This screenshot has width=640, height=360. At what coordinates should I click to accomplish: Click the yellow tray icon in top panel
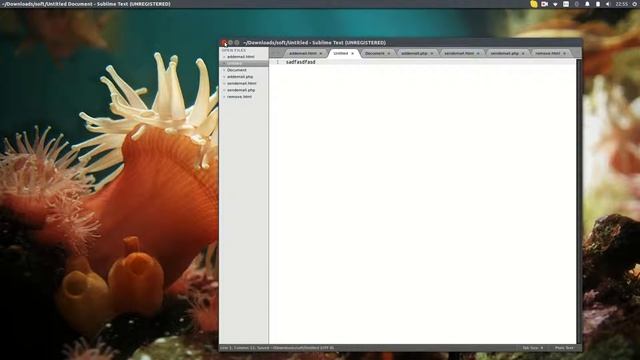(534, 4)
